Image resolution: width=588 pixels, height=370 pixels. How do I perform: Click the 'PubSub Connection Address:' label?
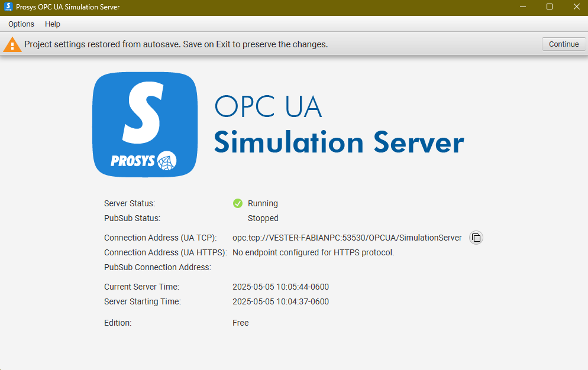[x=157, y=267]
